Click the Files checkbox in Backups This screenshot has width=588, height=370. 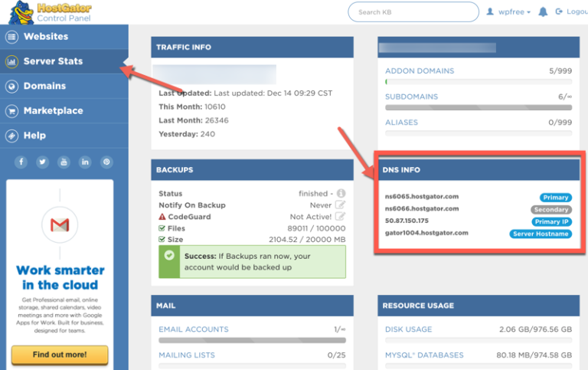point(162,228)
